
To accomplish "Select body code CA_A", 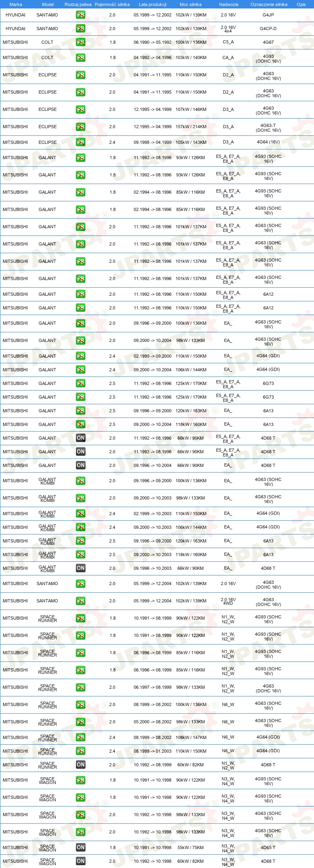I will 228,57.
